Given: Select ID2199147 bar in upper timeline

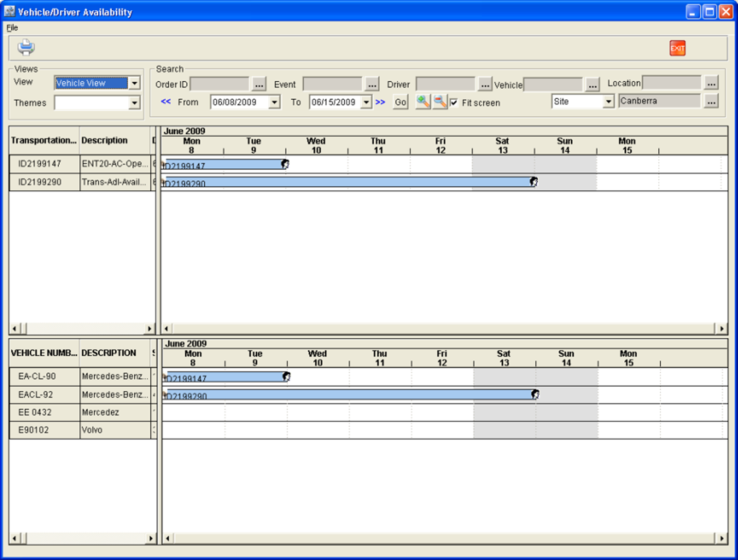Looking at the screenshot, I should [224, 164].
